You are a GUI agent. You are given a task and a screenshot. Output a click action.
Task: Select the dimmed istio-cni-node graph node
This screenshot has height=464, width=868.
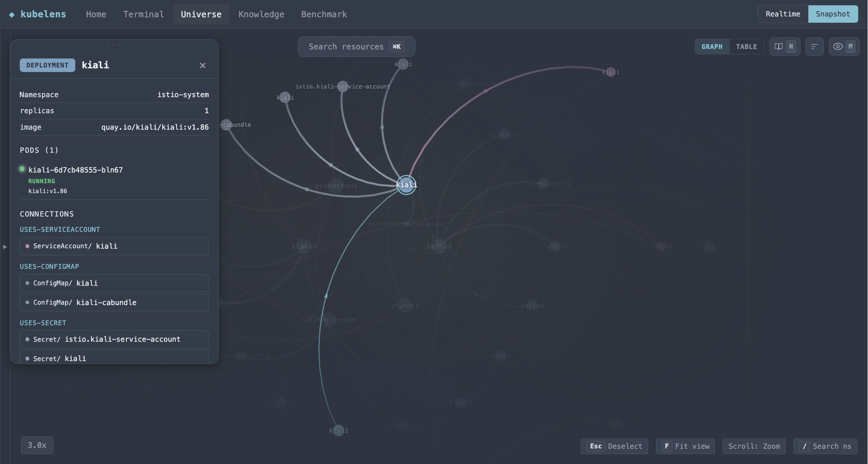tap(329, 319)
